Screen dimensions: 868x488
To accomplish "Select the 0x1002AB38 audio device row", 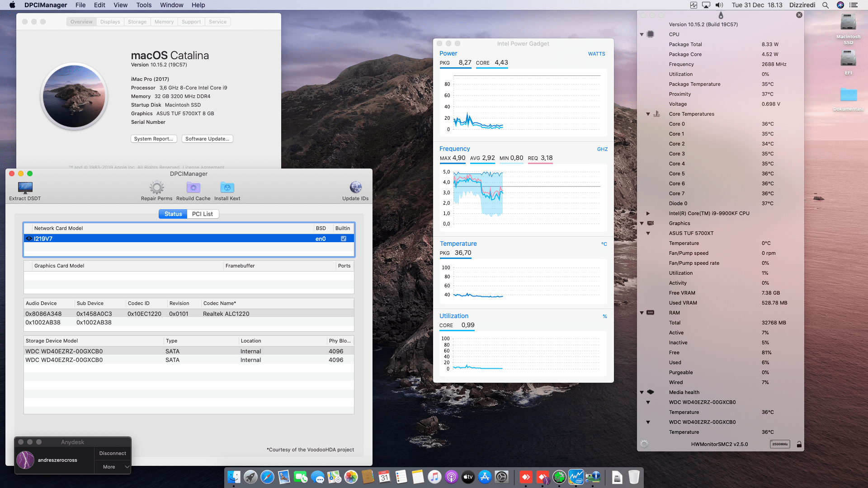I will (x=189, y=322).
